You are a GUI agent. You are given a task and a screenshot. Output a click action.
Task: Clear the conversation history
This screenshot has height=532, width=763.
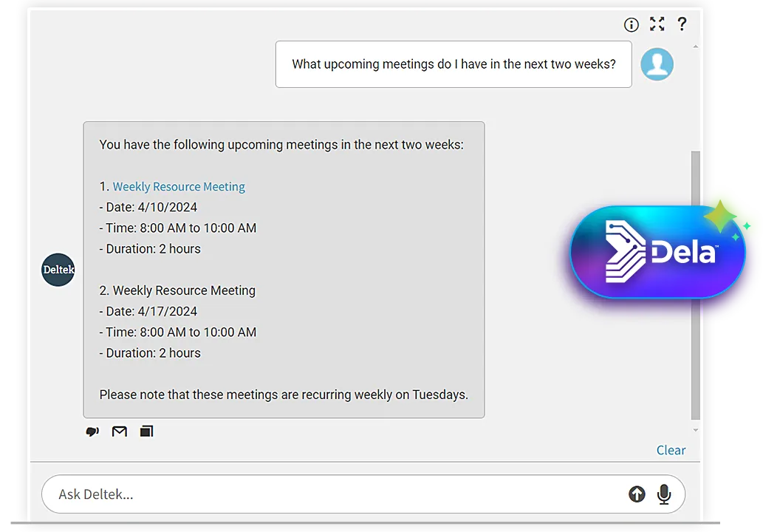click(671, 450)
